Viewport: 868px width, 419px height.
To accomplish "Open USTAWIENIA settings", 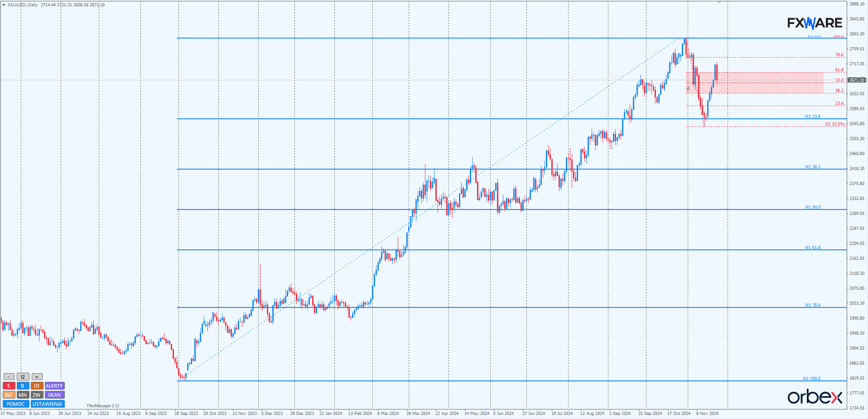I will 48,404.
